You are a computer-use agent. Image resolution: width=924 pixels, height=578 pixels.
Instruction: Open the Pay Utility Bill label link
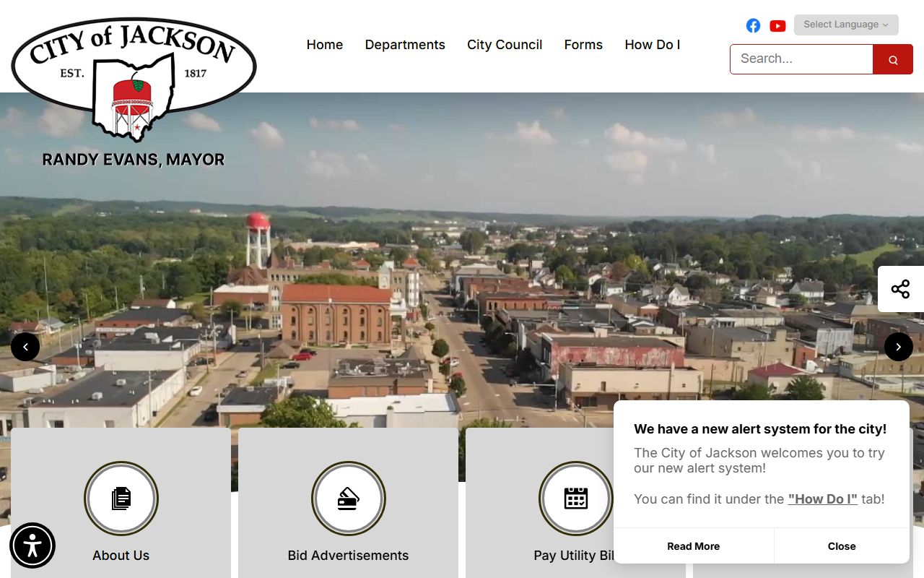[574, 556]
